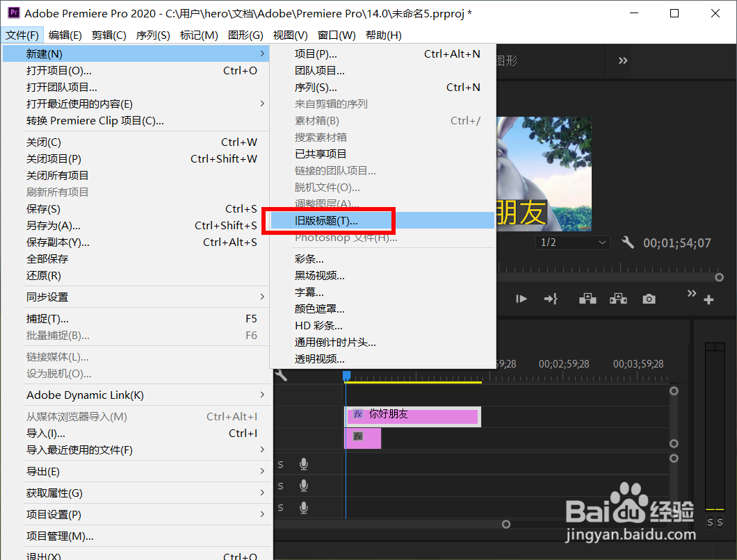Toggle fx badge on lower video clip

coord(358,436)
